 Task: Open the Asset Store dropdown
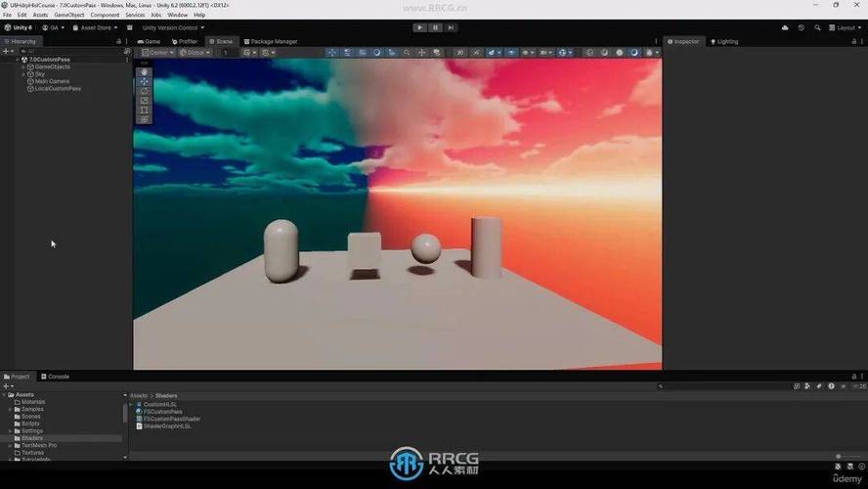click(x=95, y=27)
